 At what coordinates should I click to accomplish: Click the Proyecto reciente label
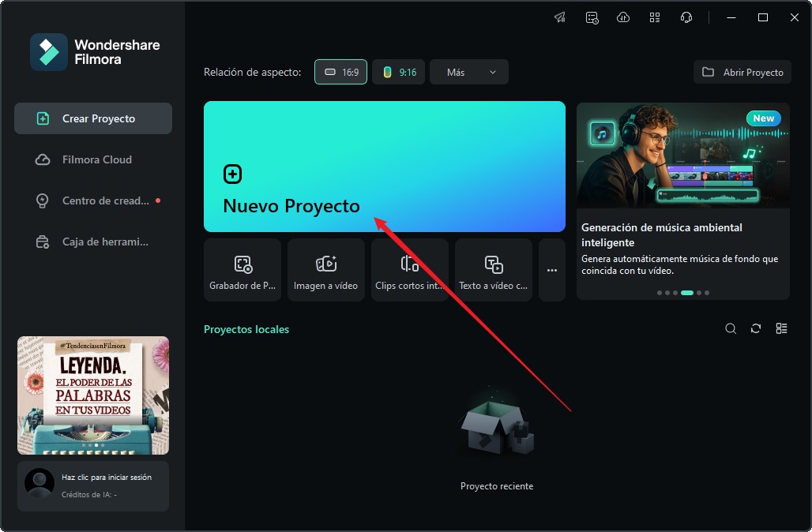(x=497, y=486)
